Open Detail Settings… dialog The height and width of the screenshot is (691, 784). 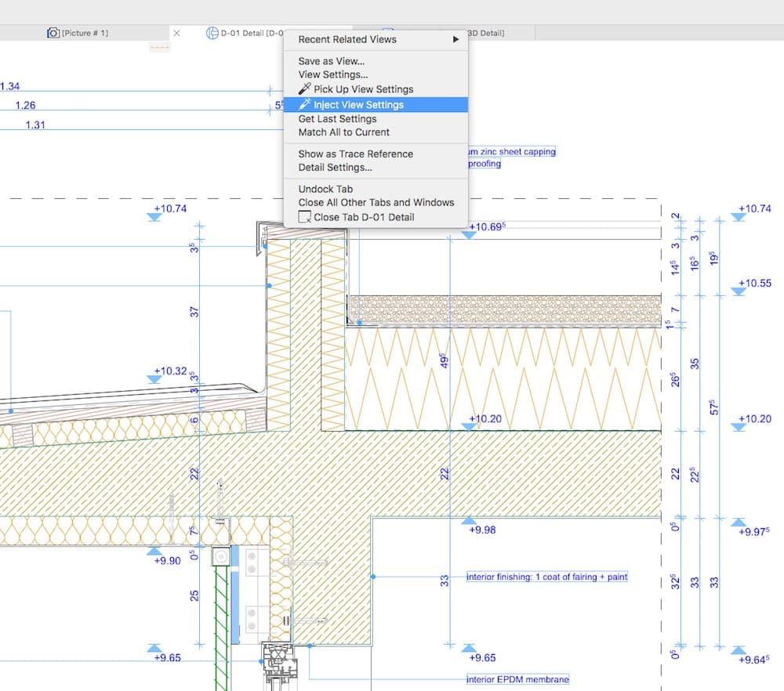click(335, 167)
